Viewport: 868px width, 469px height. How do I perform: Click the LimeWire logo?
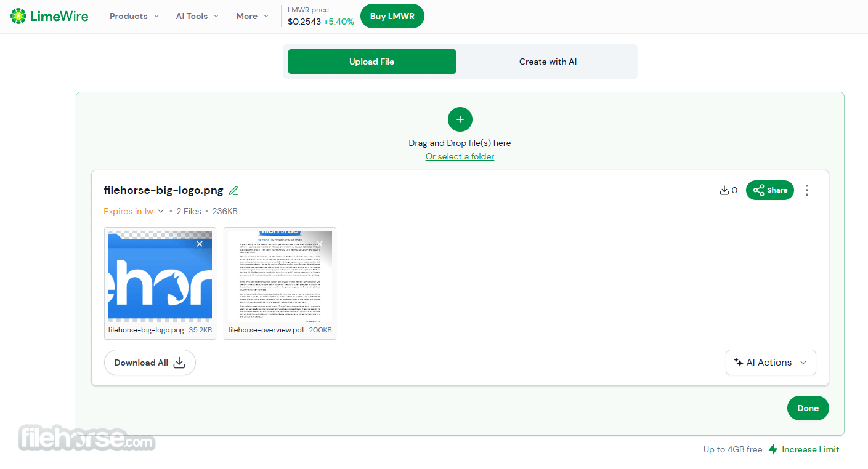(49, 16)
